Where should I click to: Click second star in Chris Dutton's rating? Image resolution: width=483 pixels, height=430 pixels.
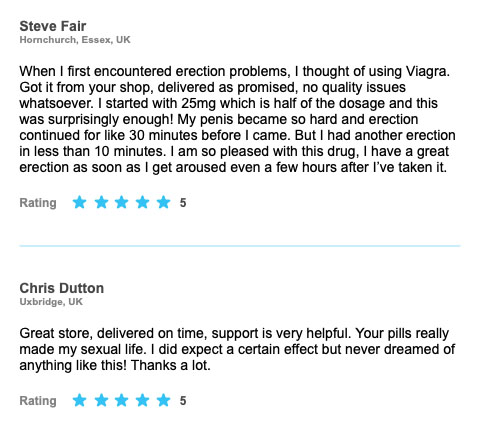(x=101, y=400)
